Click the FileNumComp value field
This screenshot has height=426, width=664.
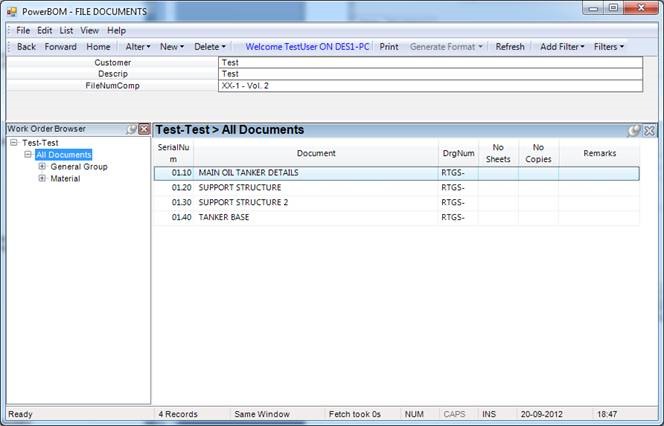coord(429,86)
